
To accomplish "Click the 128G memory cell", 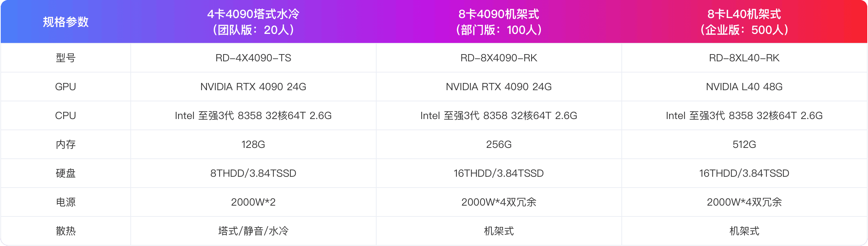I will 253,144.
